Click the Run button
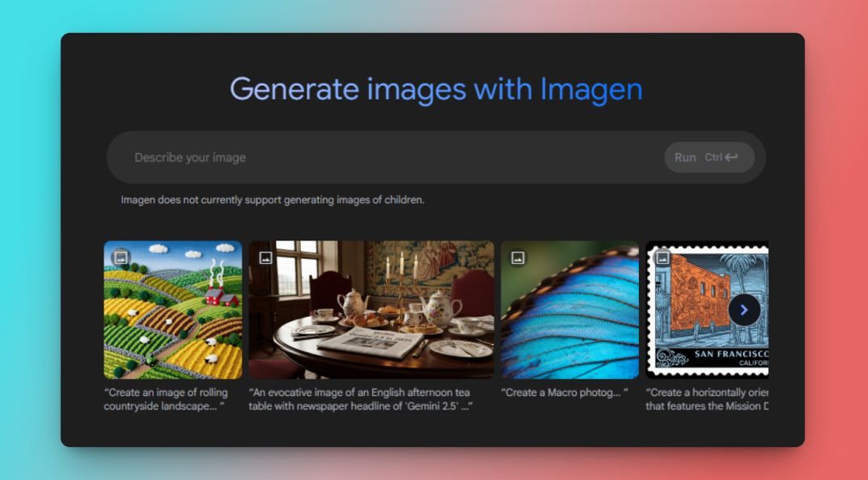The image size is (868, 480). pyautogui.click(x=709, y=157)
